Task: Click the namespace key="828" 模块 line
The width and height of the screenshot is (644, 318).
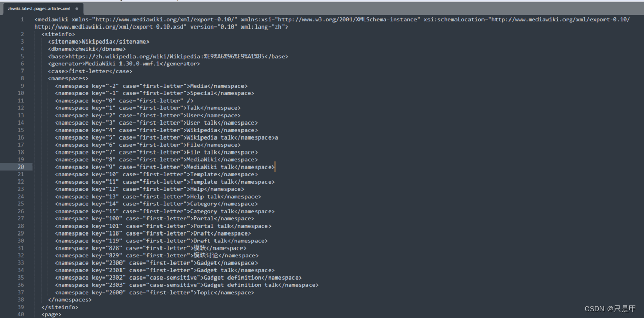Action: click(x=151, y=248)
